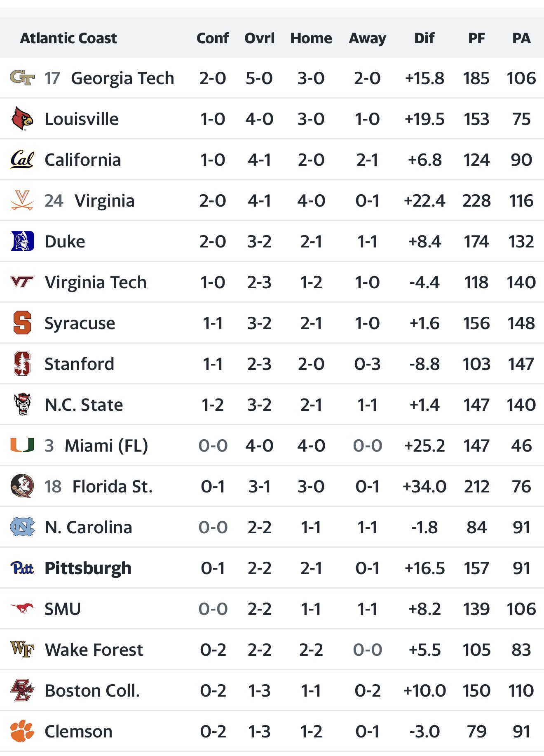Go to Wake Forest team page
Image resolution: width=544 pixels, height=756 pixels.
click(x=94, y=650)
